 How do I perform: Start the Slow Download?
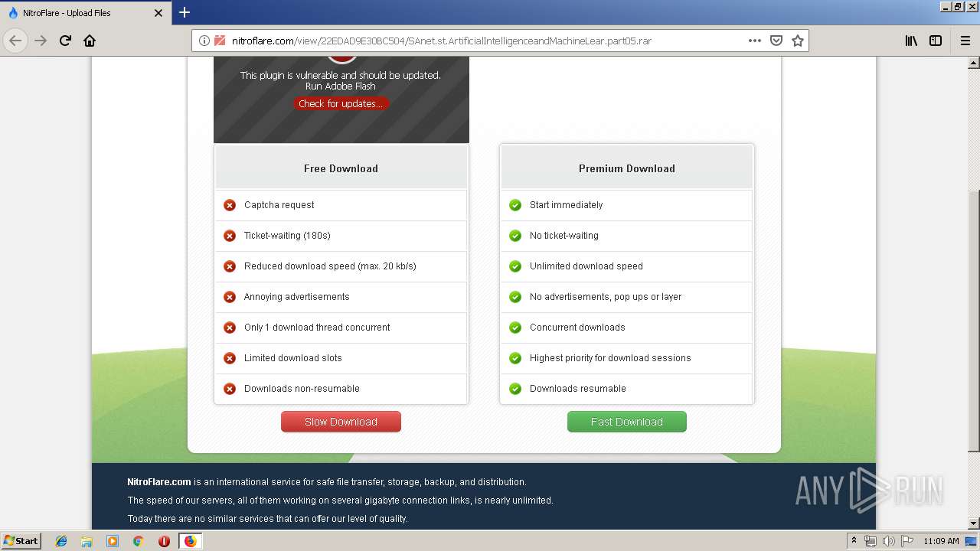tap(341, 422)
